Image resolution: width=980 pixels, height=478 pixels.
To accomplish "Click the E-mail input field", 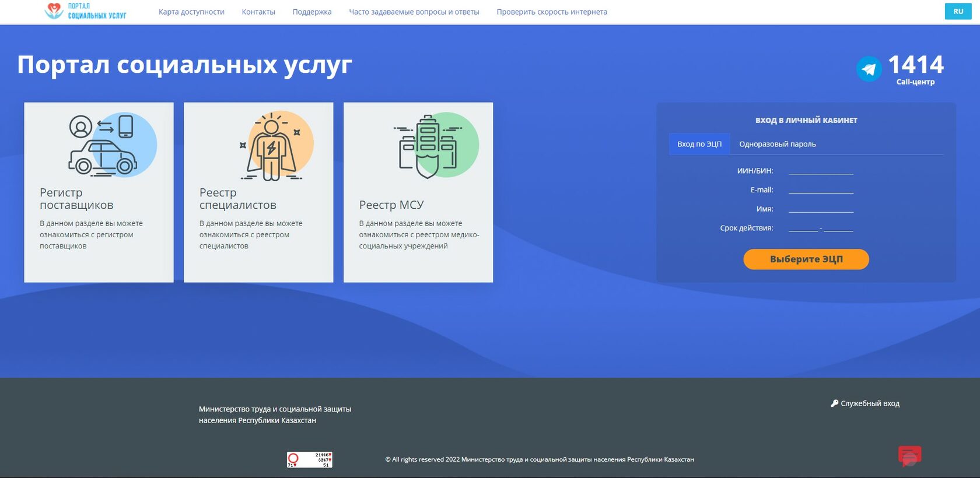I will pos(820,189).
